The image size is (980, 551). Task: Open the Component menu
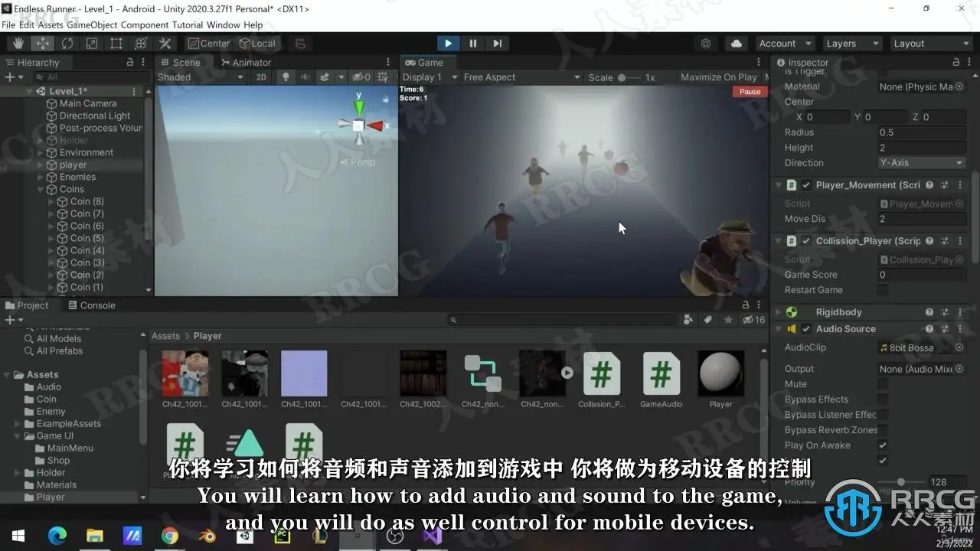click(145, 25)
